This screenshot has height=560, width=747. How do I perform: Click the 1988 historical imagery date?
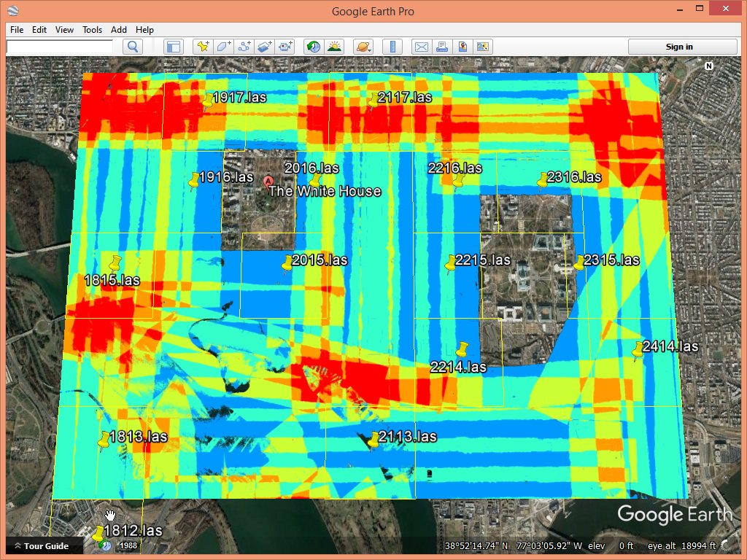(128, 545)
